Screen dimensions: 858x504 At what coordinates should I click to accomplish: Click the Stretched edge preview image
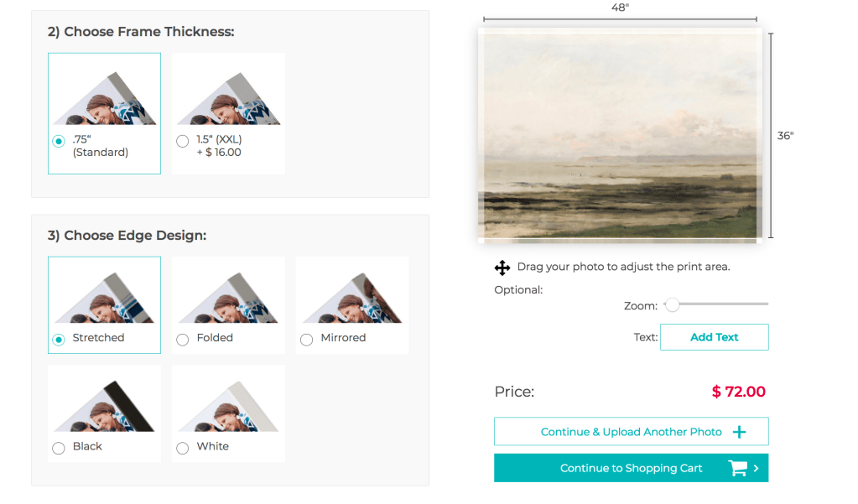click(x=104, y=294)
